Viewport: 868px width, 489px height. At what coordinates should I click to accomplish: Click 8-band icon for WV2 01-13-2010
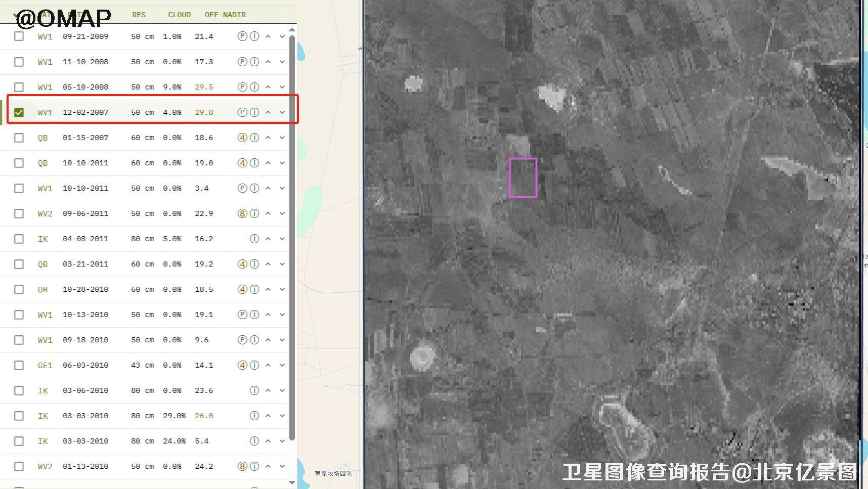tap(242, 466)
